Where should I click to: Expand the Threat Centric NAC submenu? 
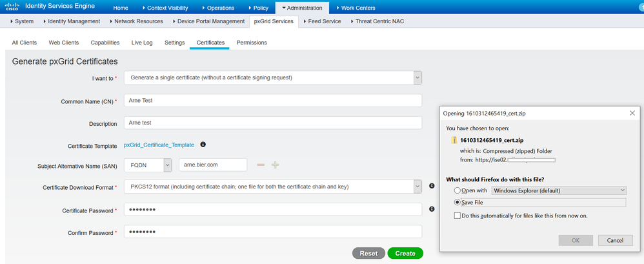(x=377, y=21)
